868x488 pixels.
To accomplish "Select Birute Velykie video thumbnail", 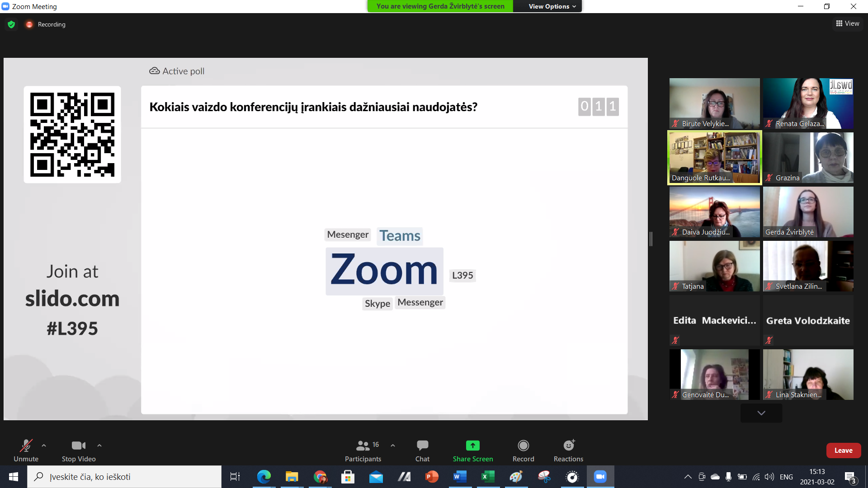I will [x=714, y=103].
